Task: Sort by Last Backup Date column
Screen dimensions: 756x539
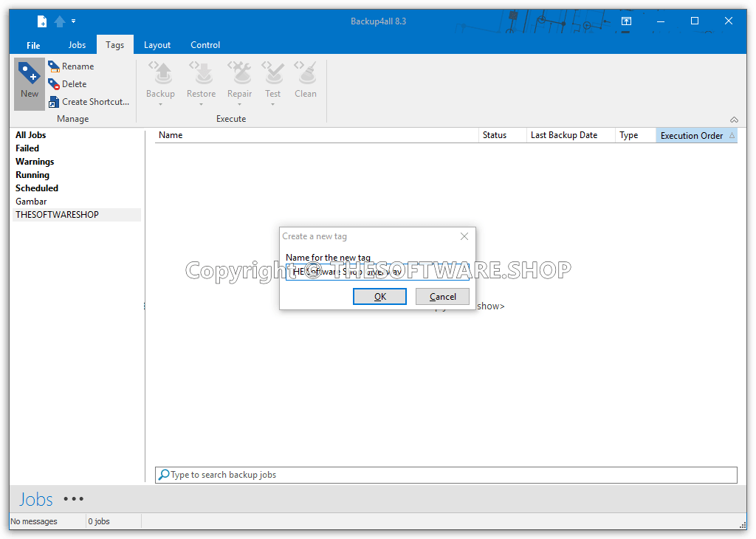Action: coord(571,135)
